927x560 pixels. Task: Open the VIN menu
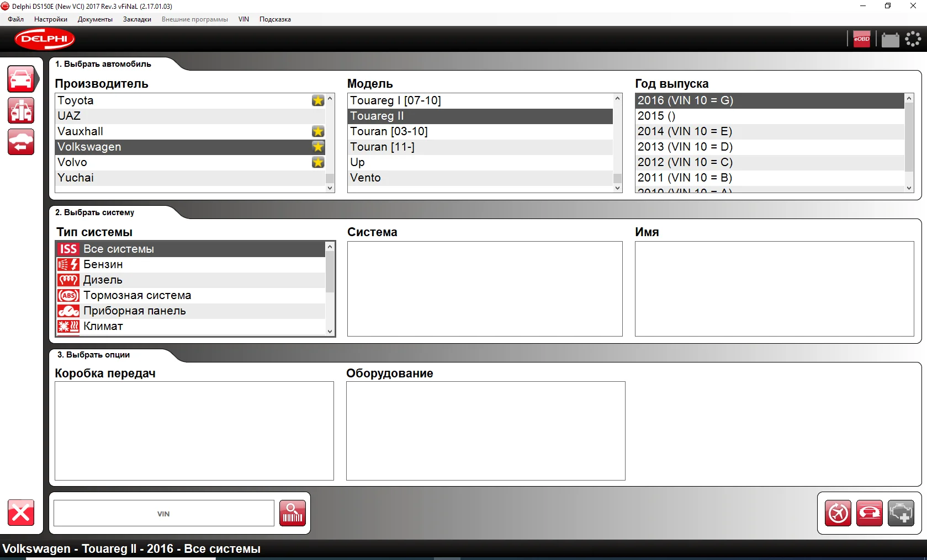click(243, 19)
